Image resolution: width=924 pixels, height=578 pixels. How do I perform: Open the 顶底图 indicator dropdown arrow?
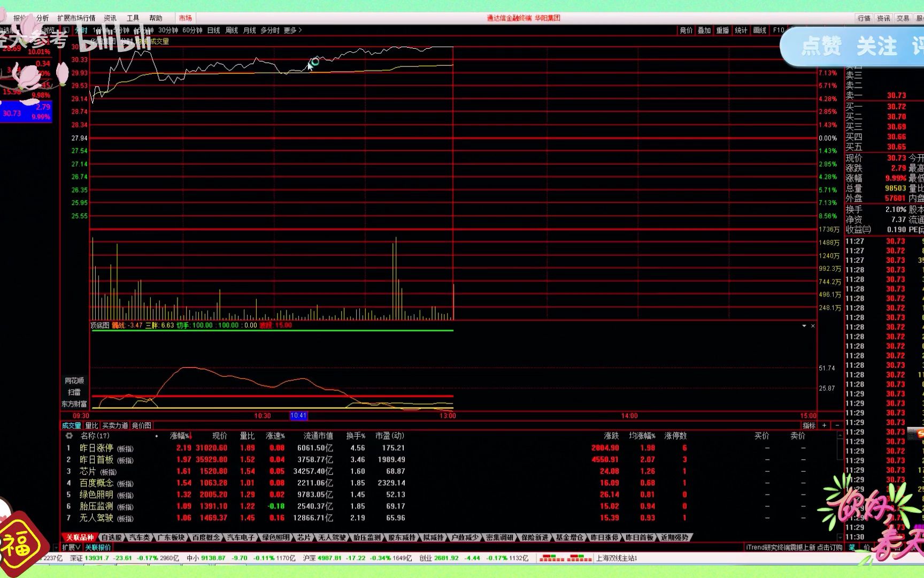click(804, 325)
